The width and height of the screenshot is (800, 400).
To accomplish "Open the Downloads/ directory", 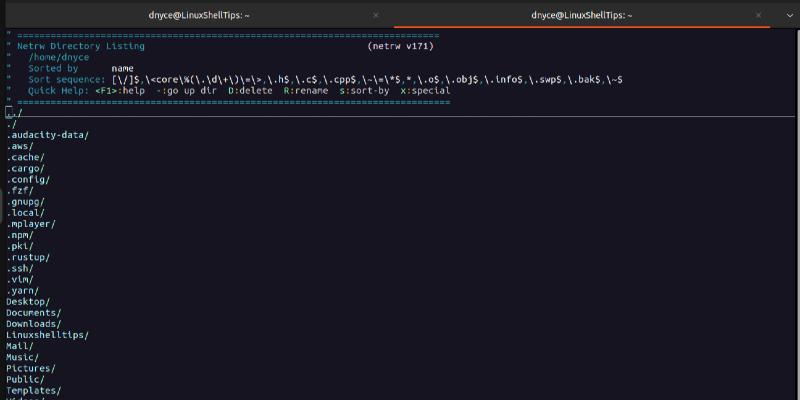I will (x=33, y=324).
